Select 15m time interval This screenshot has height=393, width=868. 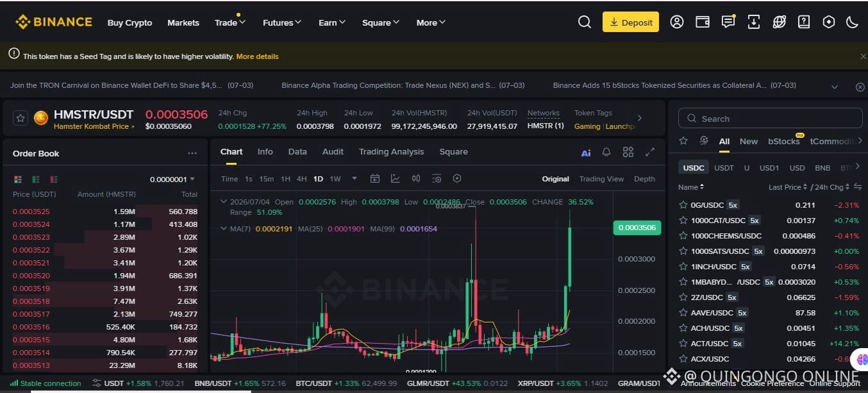[266, 179]
